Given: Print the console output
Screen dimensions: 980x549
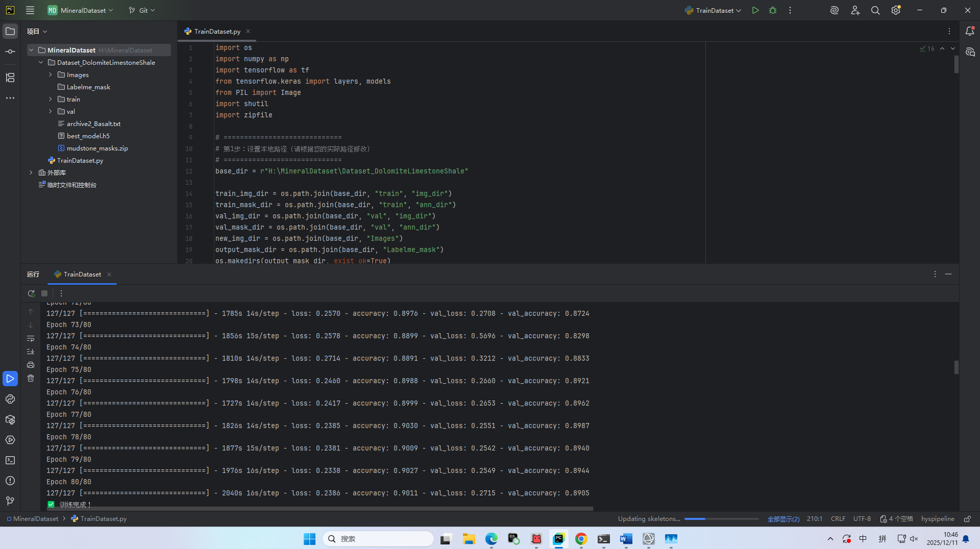Looking at the screenshot, I should coord(31,365).
